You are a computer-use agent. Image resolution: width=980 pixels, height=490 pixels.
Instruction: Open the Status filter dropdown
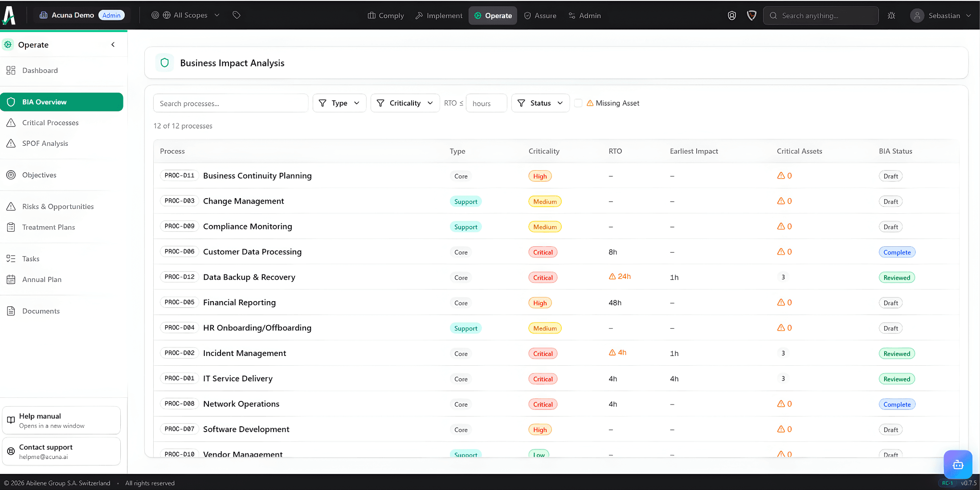pyautogui.click(x=540, y=103)
